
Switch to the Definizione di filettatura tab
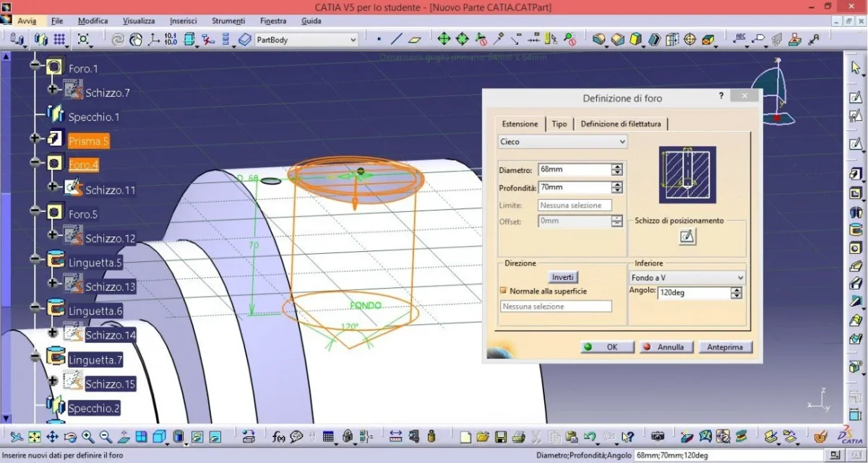click(x=621, y=124)
